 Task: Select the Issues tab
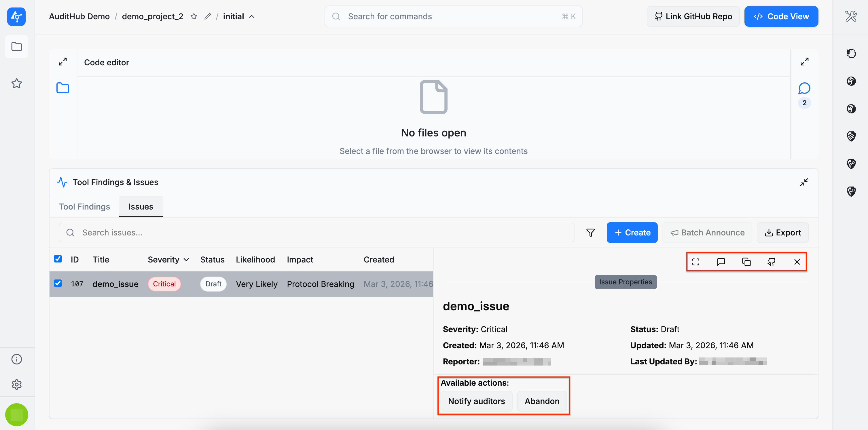[141, 207]
